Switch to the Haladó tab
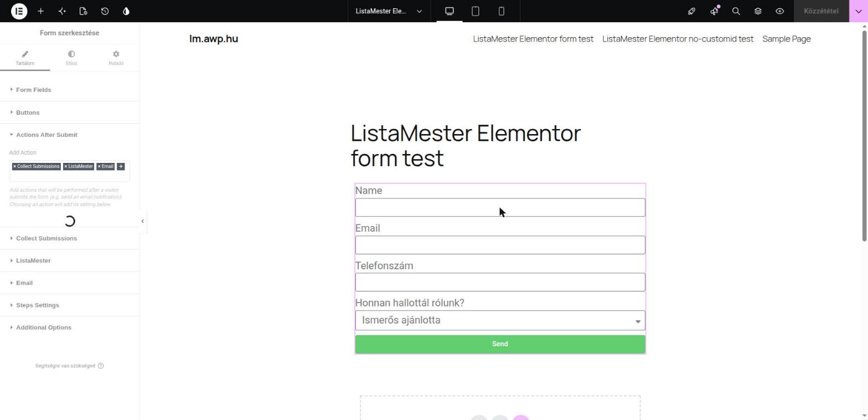This screenshot has width=868, height=420. coord(116,58)
